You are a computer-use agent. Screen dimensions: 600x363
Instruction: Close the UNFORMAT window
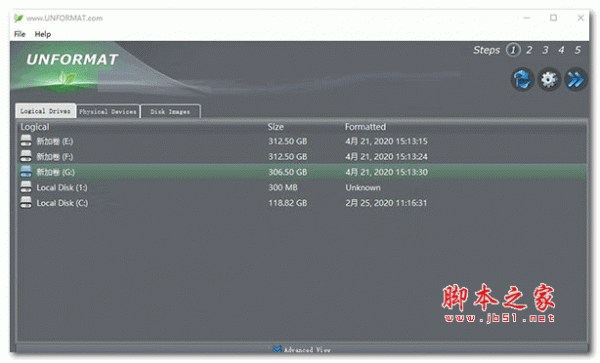[x=580, y=18]
